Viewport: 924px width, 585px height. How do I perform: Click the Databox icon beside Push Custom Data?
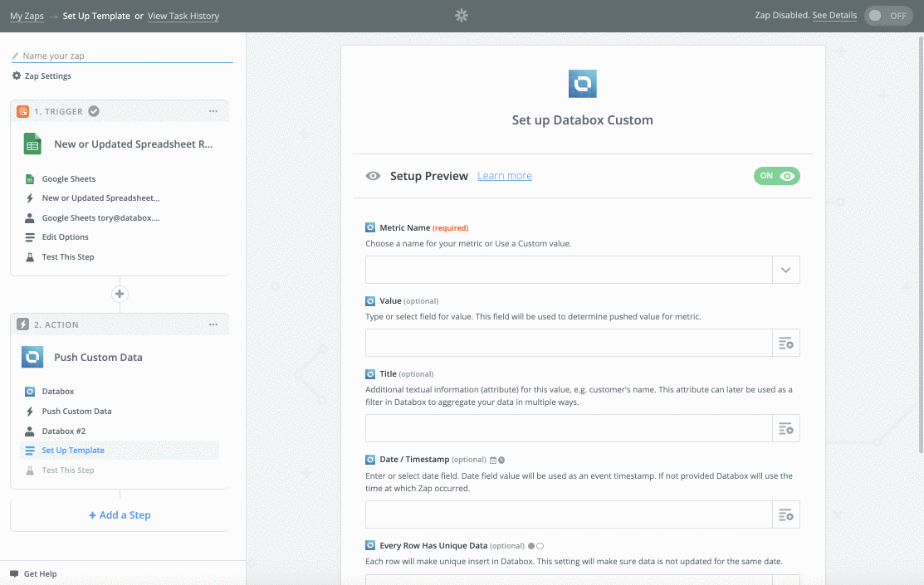coord(32,357)
